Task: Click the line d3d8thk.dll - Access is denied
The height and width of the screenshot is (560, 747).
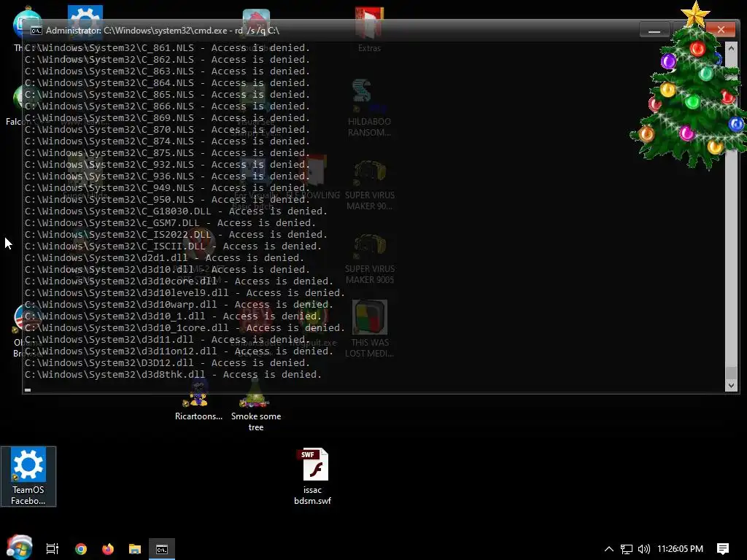Action: point(173,374)
